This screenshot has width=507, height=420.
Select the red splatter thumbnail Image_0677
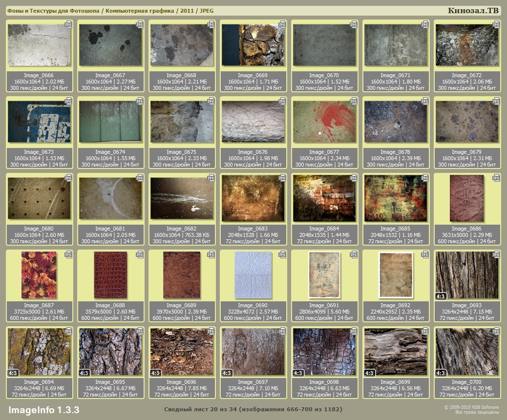[324, 122]
